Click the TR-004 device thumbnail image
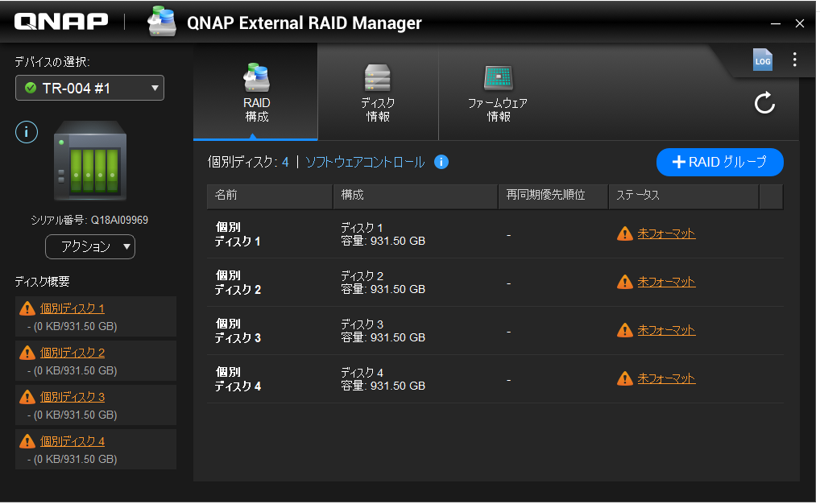 tap(89, 161)
